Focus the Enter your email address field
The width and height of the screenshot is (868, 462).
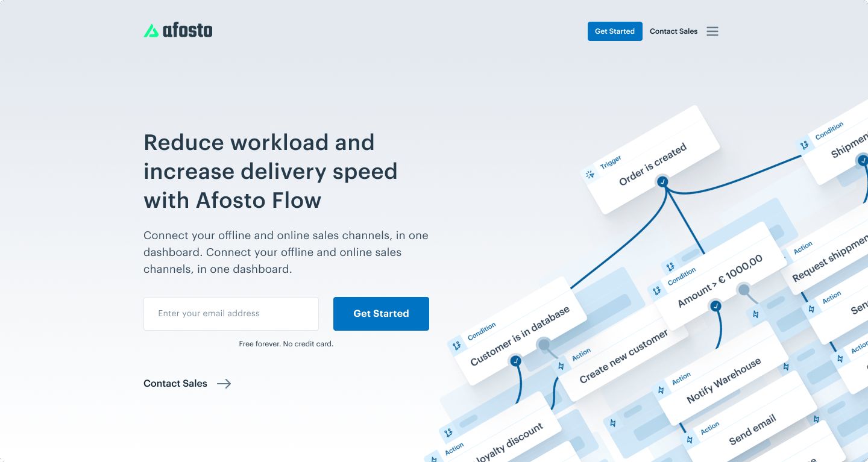click(x=231, y=314)
